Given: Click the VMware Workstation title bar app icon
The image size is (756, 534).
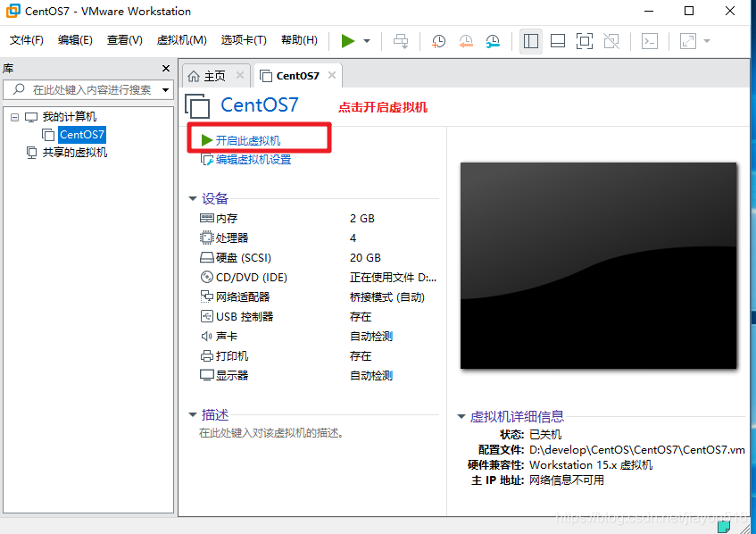Looking at the screenshot, I should point(13,11).
